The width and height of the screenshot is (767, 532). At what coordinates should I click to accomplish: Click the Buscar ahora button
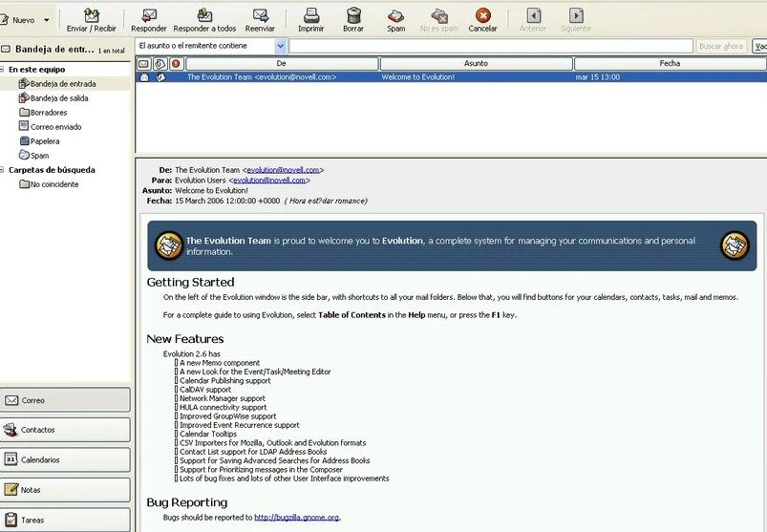[721, 46]
